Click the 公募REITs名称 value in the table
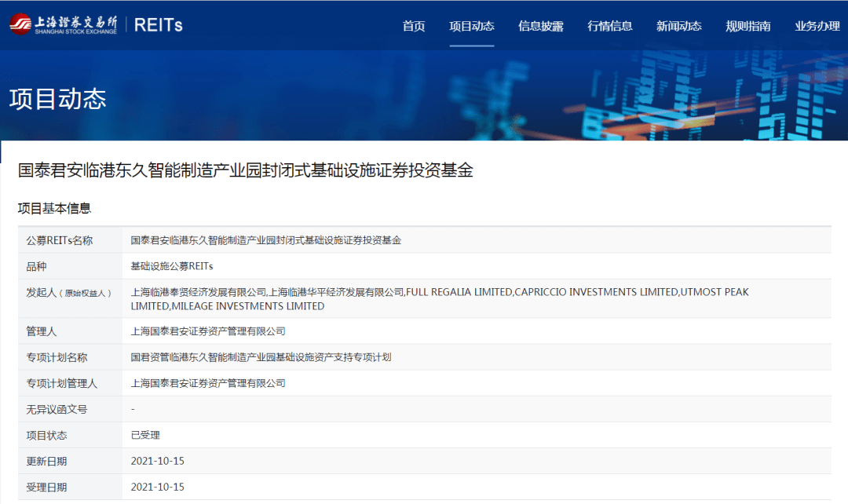 click(266, 240)
